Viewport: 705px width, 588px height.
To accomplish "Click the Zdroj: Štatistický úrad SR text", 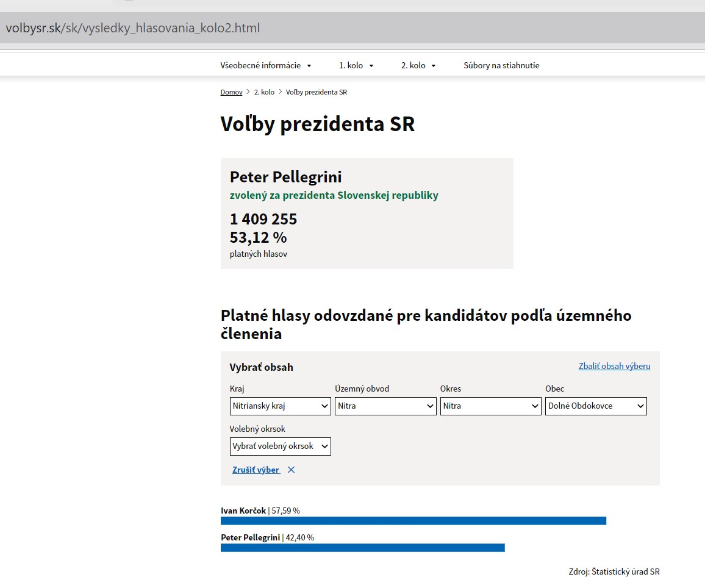I will [x=614, y=572].
